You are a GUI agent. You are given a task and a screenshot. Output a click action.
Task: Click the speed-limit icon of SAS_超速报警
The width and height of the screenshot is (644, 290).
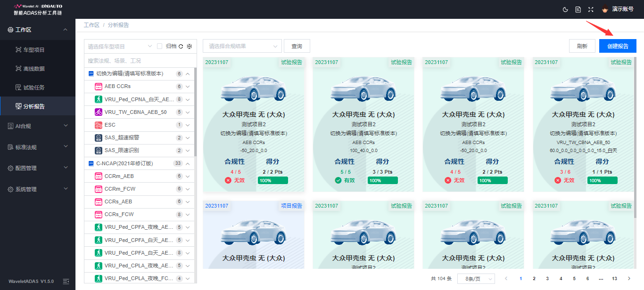(99, 138)
